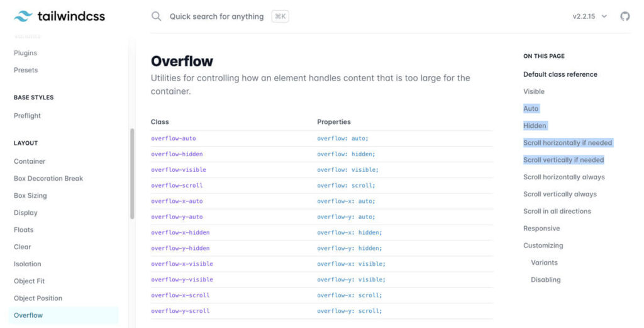
Task: Open the Preflight sidebar page
Action: [x=27, y=115]
